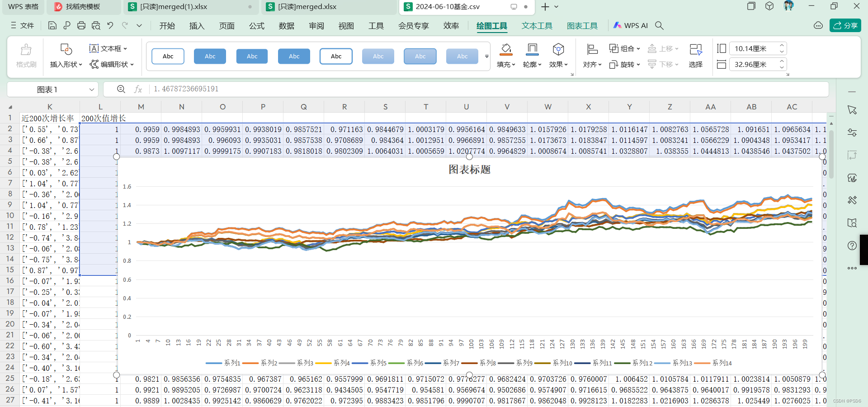Click the Group (组合) icon

tap(613, 48)
